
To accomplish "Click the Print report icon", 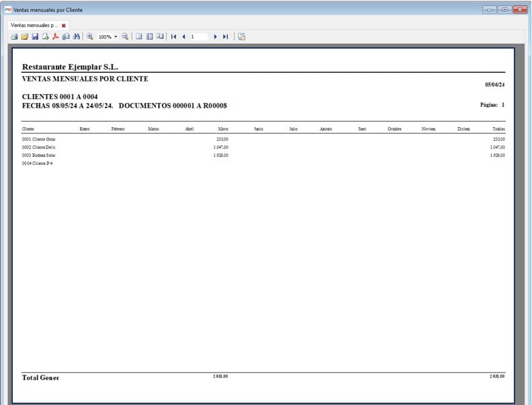I will click(x=14, y=36).
